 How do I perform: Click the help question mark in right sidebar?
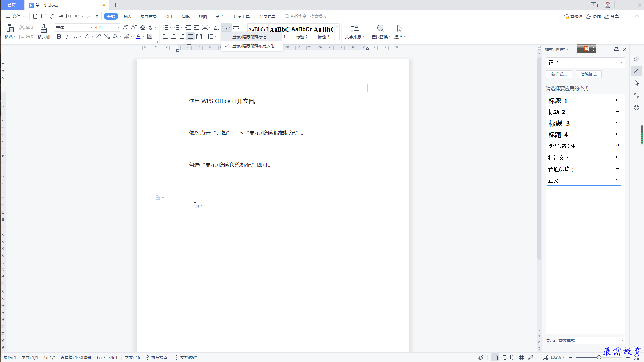637,107
